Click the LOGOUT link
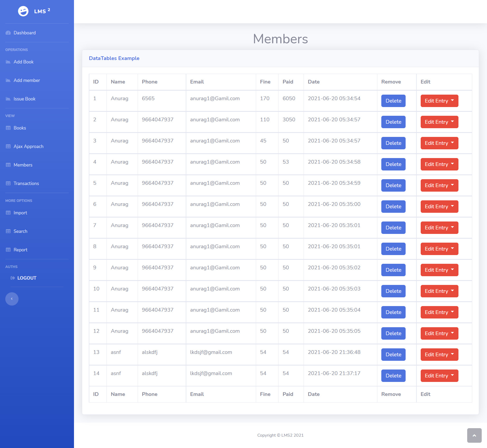The width and height of the screenshot is (487, 448). [x=27, y=278]
